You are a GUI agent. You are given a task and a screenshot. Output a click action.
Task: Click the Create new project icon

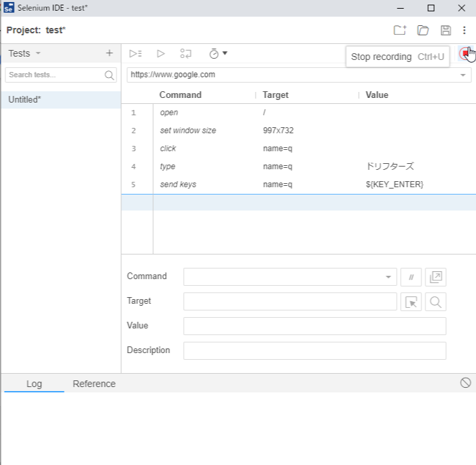pyautogui.click(x=399, y=31)
